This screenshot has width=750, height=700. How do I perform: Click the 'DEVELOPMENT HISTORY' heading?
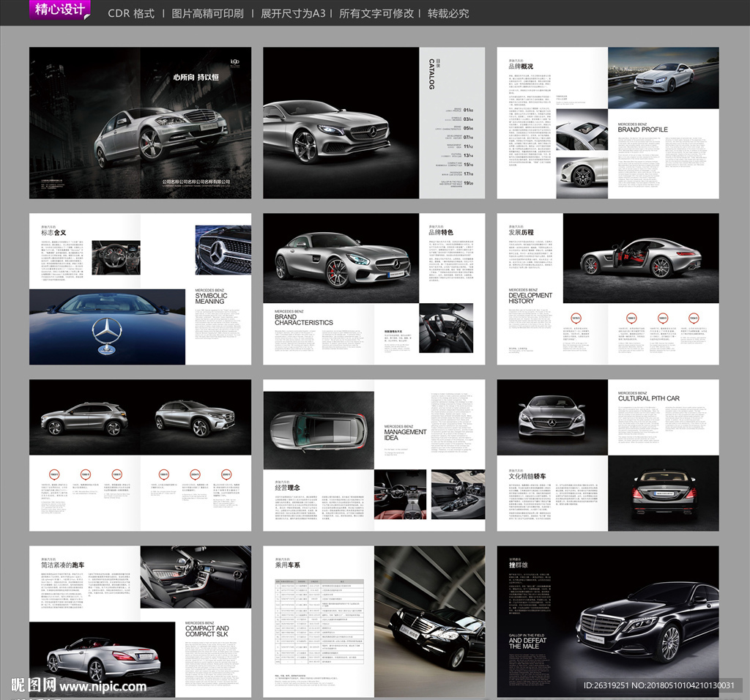530,298
